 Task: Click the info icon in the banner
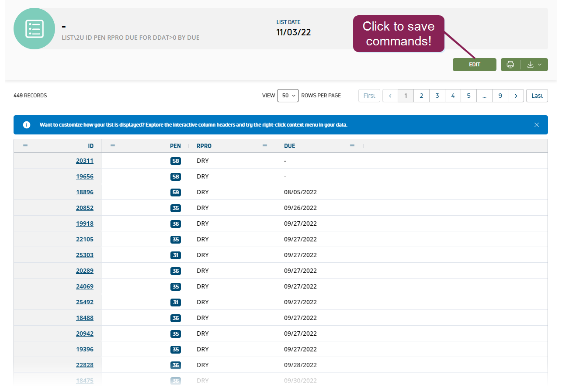[x=27, y=125]
